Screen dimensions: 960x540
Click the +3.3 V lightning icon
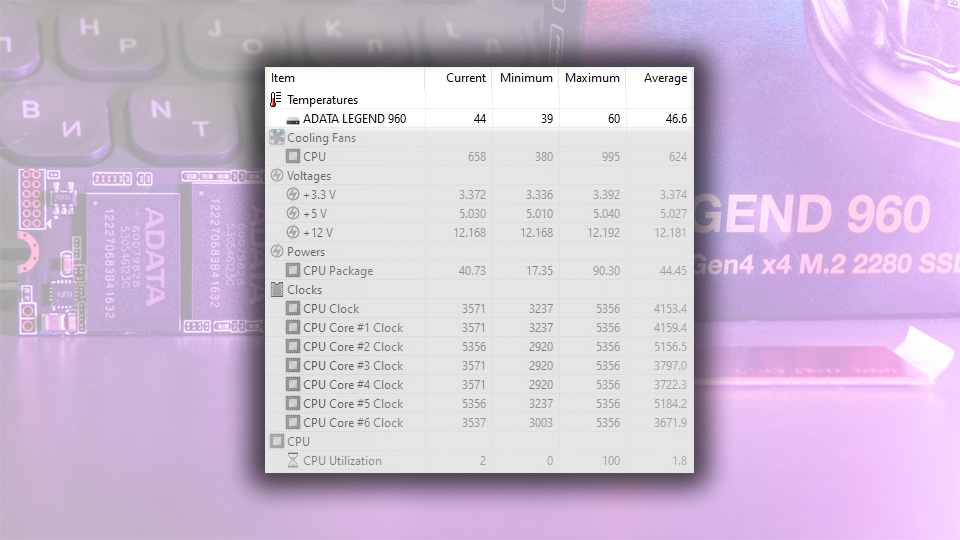pyautogui.click(x=293, y=194)
